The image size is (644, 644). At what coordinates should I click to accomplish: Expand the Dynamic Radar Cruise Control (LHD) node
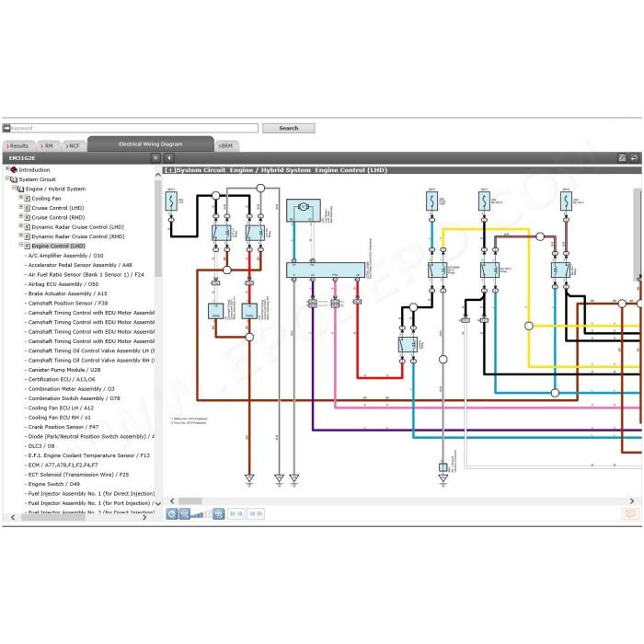(21, 225)
